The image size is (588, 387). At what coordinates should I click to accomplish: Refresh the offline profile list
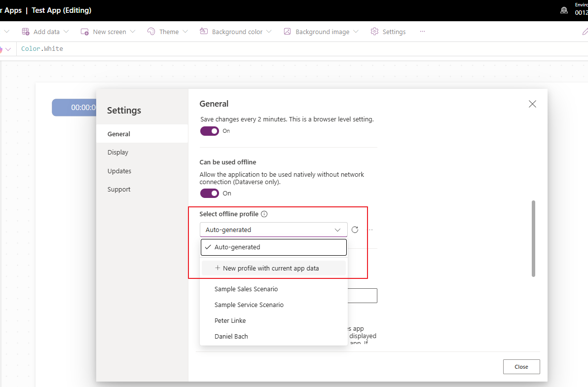click(x=355, y=229)
